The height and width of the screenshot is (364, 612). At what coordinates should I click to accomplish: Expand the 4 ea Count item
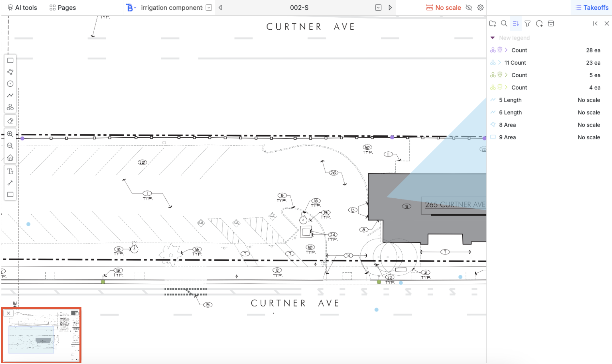[x=506, y=87]
